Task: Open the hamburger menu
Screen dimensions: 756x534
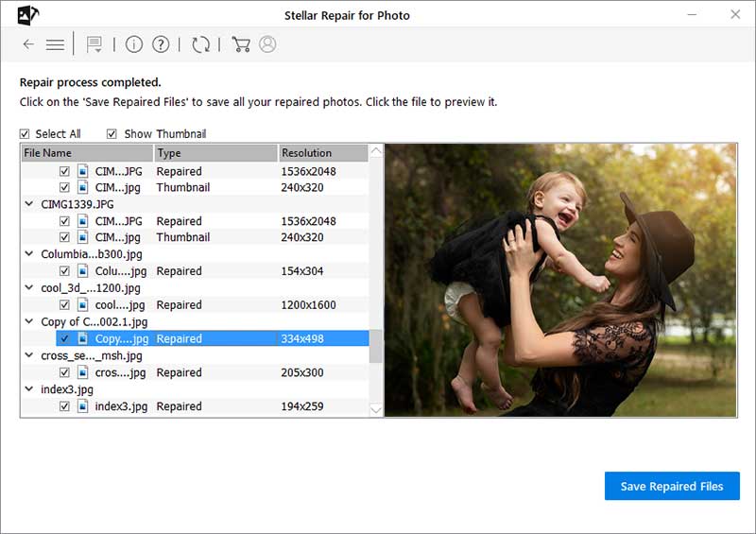Action: click(55, 44)
